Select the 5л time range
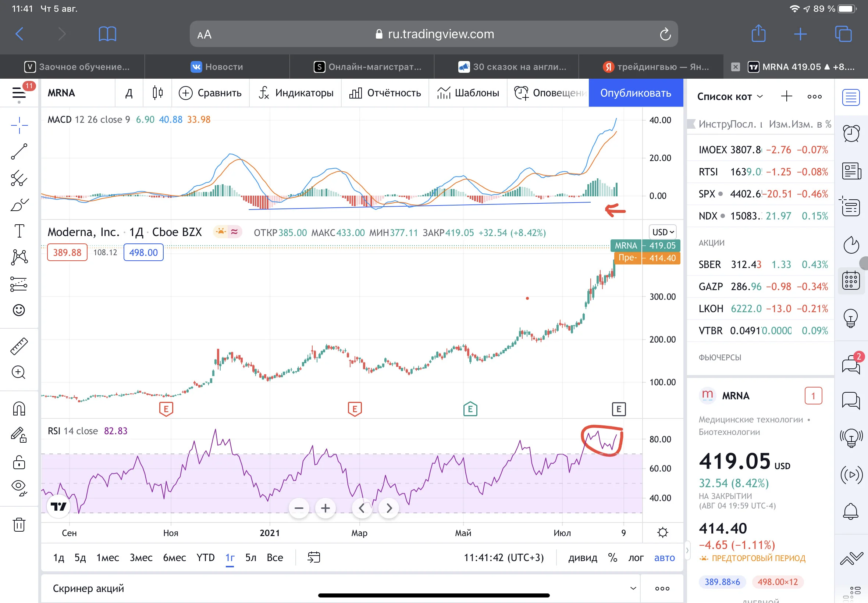 [x=250, y=558]
